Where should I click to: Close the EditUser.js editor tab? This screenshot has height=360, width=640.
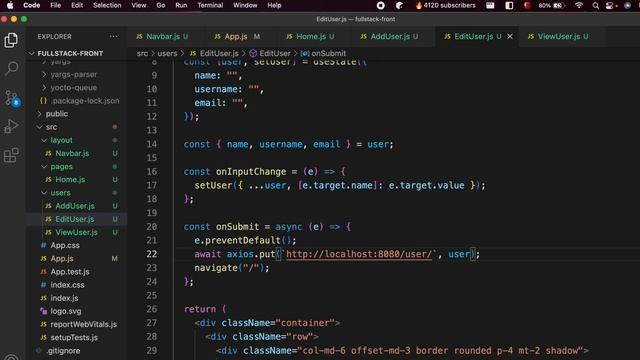(510, 36)
